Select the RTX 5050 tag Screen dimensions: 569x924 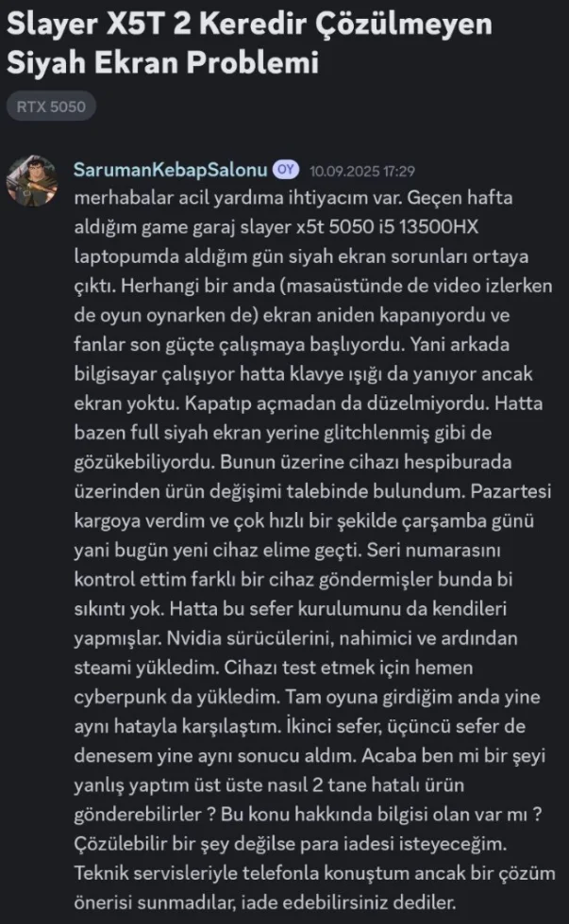51,107
